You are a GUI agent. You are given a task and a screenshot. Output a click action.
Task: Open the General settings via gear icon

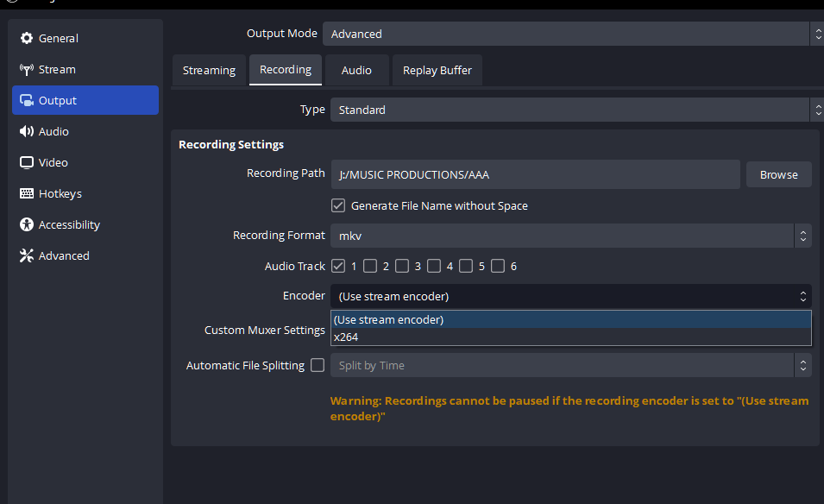tap(28, 38)
